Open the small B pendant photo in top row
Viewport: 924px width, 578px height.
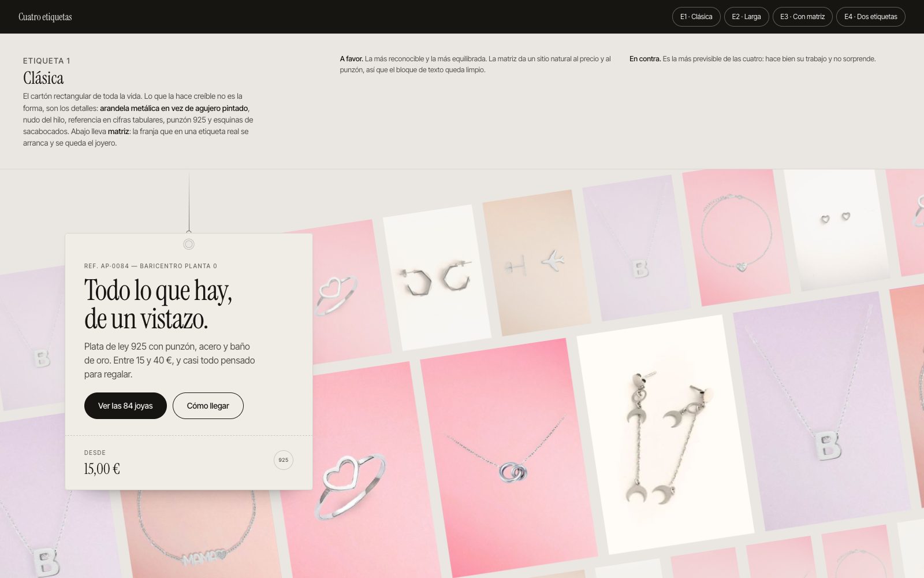click(x=636, y=249)
